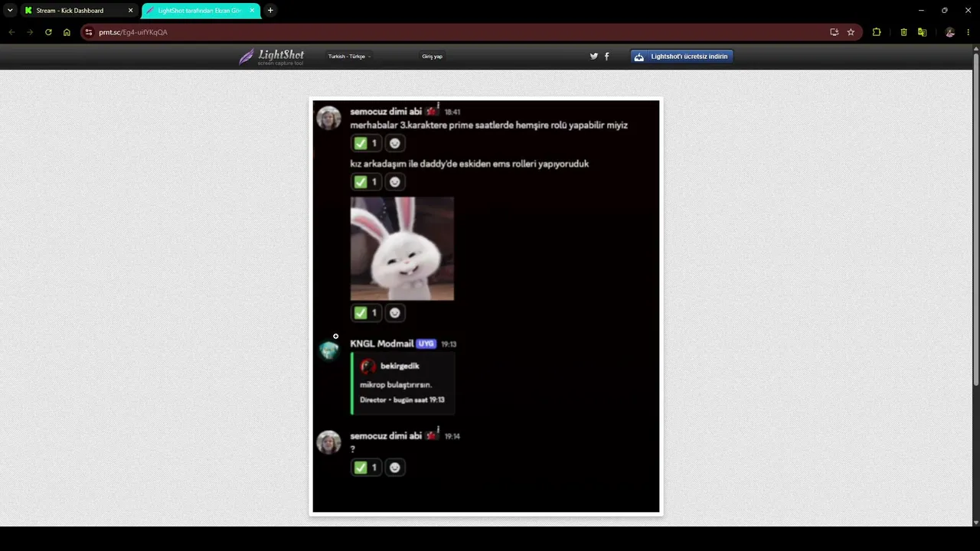Open the Extensions puzzle menu

click(877, 32)
